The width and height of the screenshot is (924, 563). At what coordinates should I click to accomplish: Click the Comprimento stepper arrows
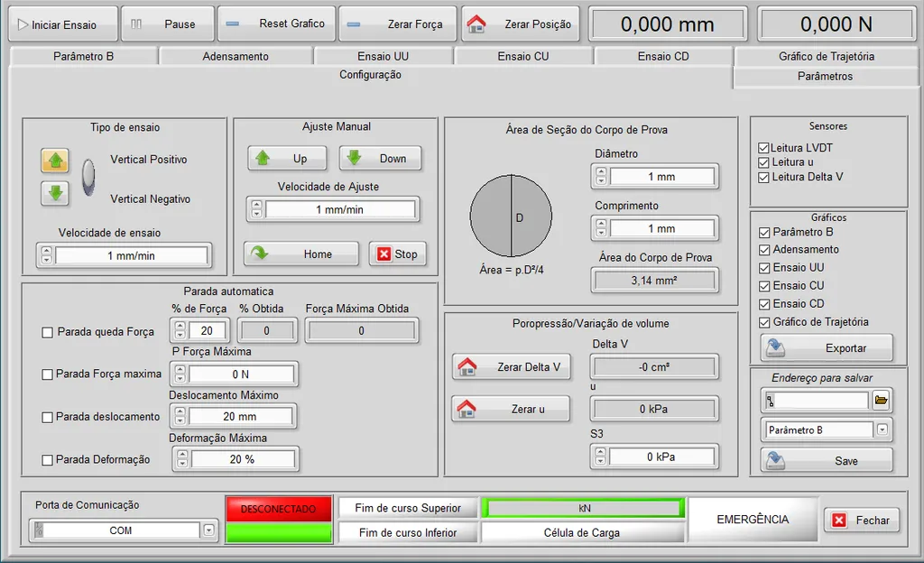pyautogui.click(x=601, y=228)
